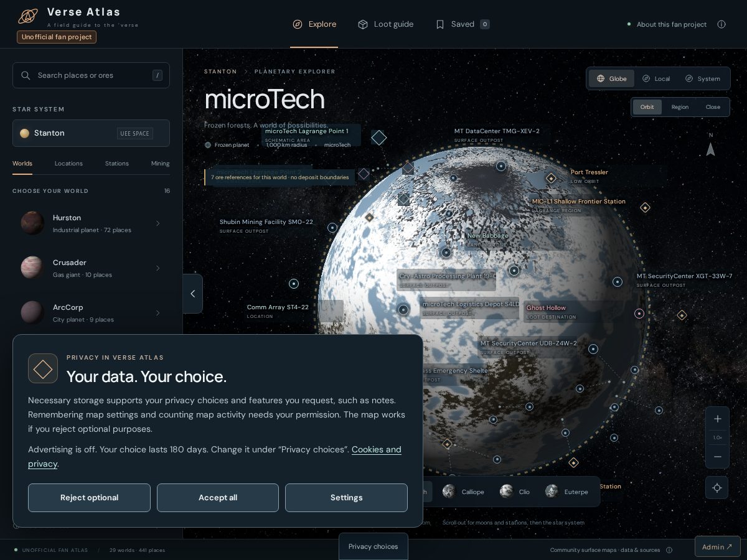This screenshot has height=560, width=747.
Task: Open the Admin link
Action: [x=717, y=547]
